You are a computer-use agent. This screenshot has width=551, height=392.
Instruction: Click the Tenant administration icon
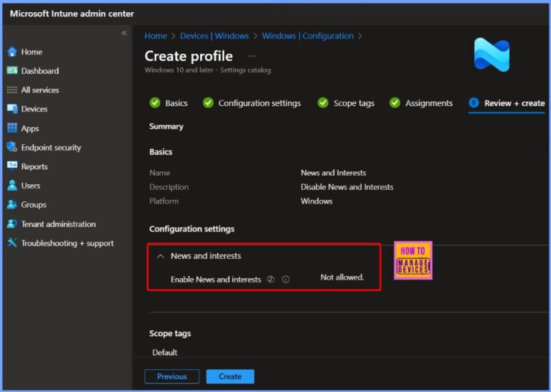click(x=12, y=224)
